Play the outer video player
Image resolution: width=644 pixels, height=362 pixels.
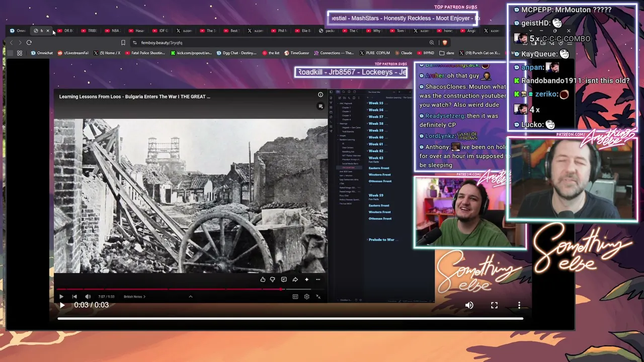62,305
